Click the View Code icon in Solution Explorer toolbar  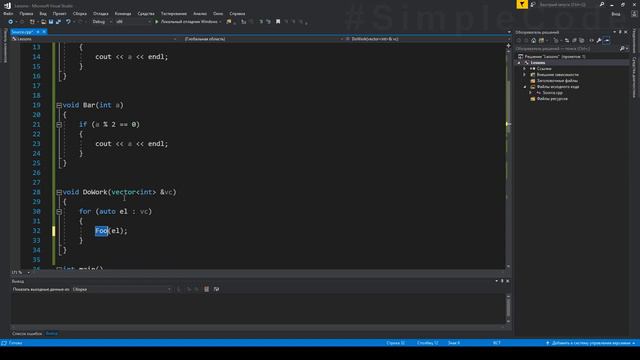591,40
